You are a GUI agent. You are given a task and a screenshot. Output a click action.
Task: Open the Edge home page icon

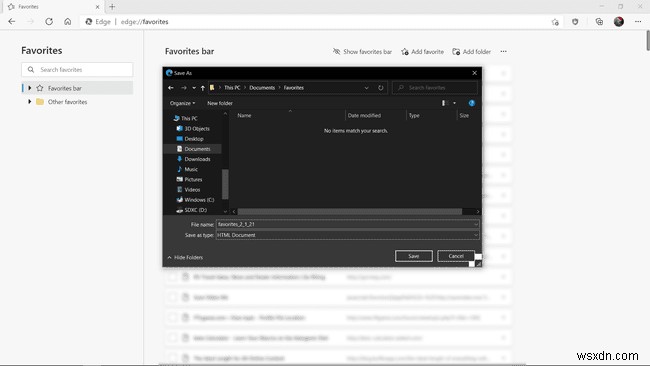(68, 22)
